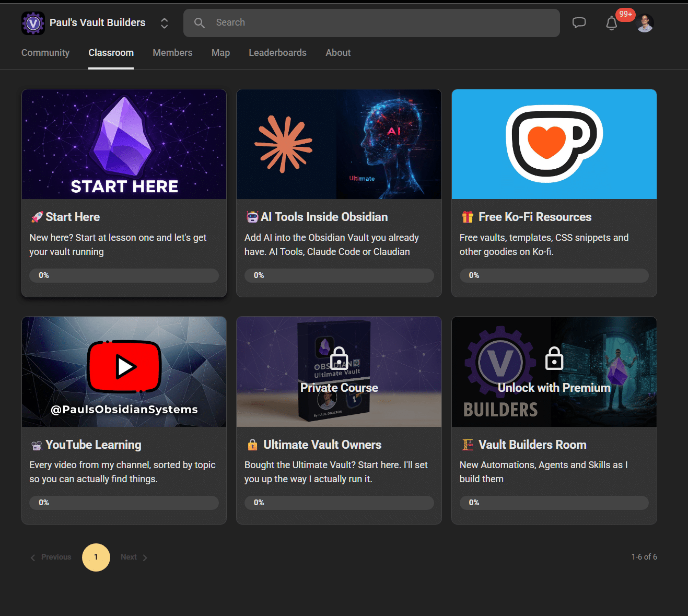Click the rocket icon beside Start Here
Screen dimensions: 688x616
point(37,217)
